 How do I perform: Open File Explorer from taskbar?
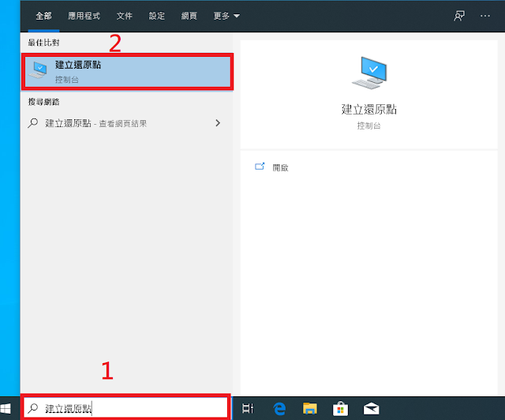[310, 408]
